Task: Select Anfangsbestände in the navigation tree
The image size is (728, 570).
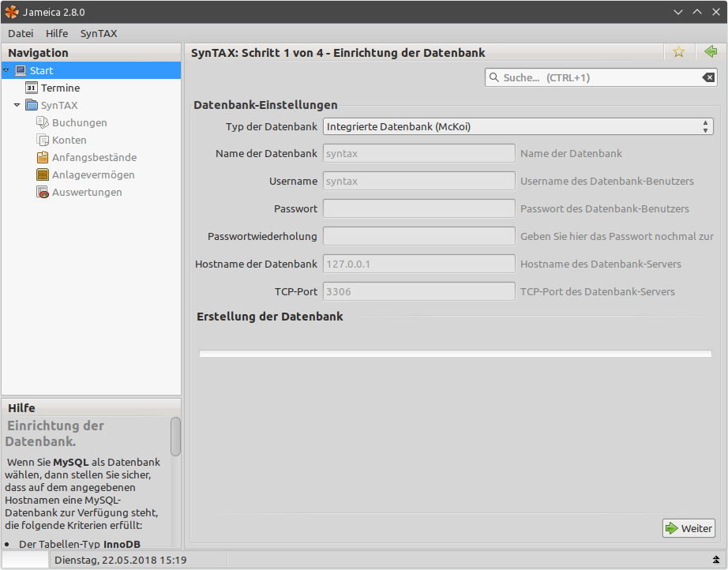Action: [x=94, y=157]
